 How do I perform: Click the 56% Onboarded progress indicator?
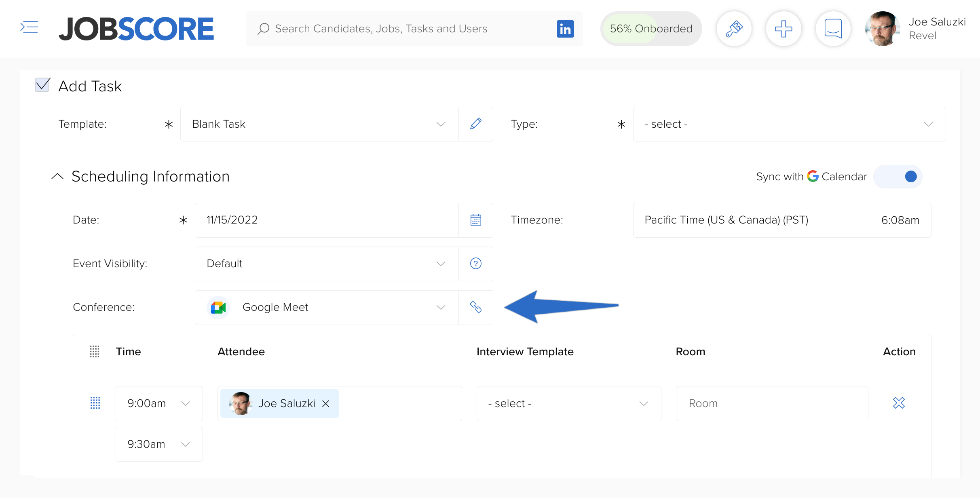click(651, 29)
